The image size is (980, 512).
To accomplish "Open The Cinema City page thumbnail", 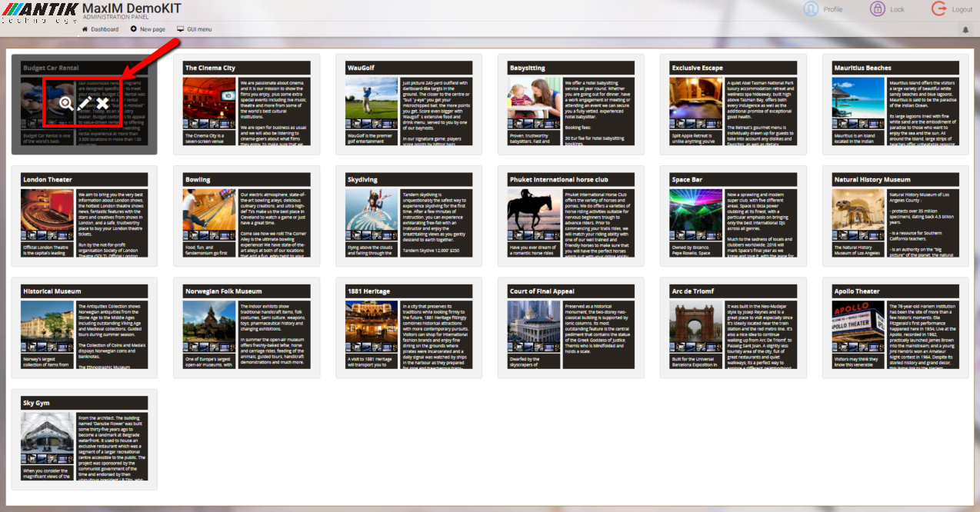I will (246, 104).
